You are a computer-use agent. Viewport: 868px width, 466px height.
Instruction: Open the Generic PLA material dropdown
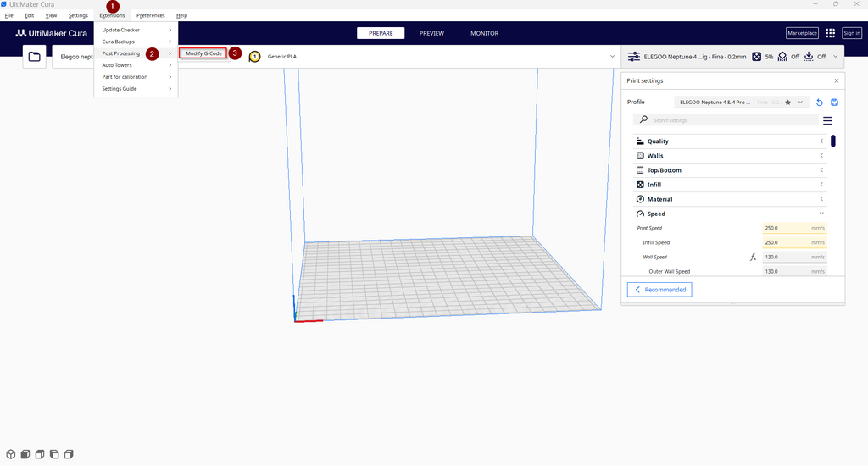431,57
